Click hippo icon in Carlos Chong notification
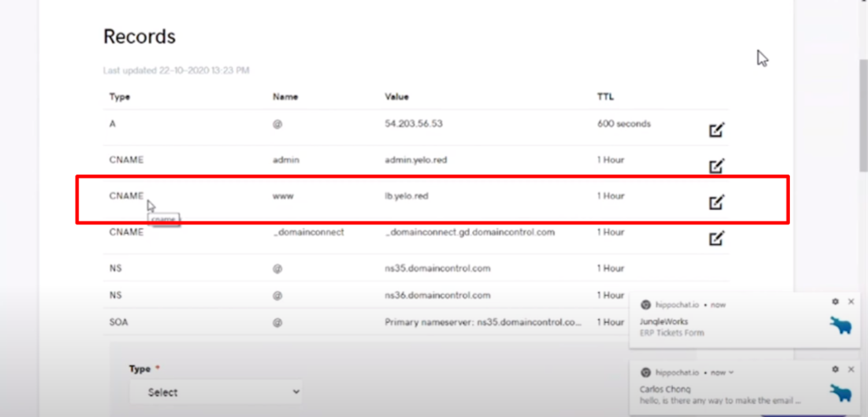This screenshot has height=417, width=868. point(841,392)
